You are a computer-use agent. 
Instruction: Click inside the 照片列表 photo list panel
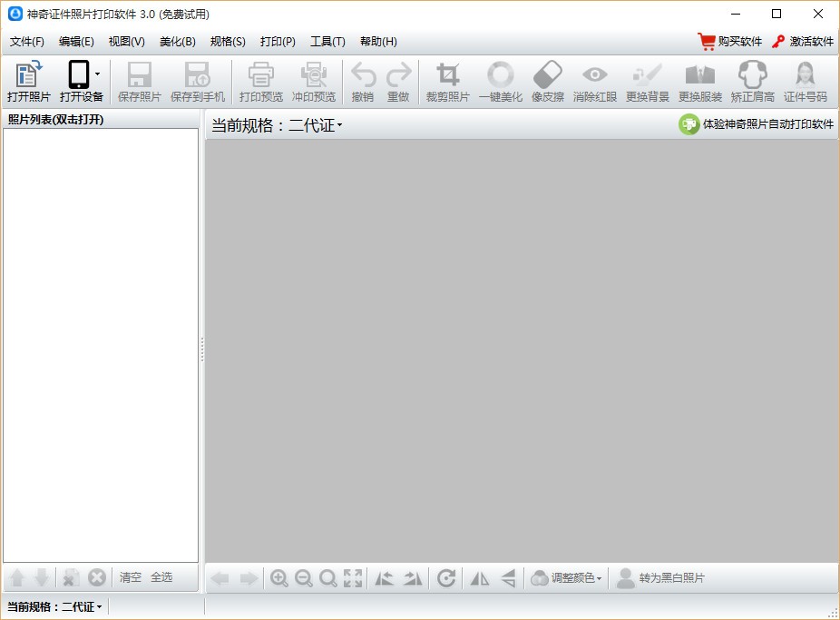(x=101, y=345)
